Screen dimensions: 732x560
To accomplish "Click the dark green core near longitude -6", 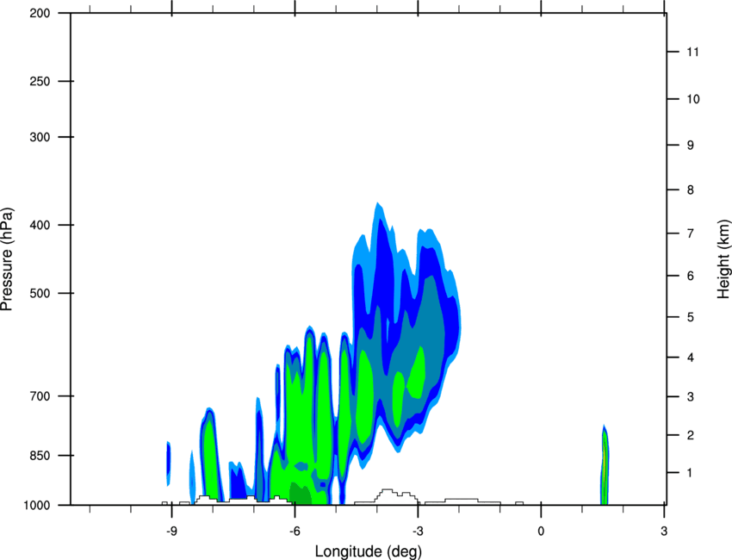I will pos(301,495).
